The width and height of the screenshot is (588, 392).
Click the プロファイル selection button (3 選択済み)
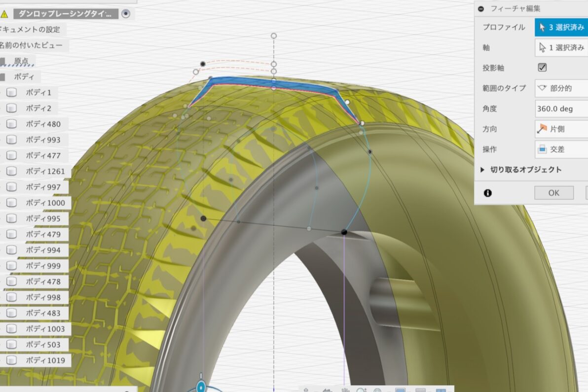(561, 27)
